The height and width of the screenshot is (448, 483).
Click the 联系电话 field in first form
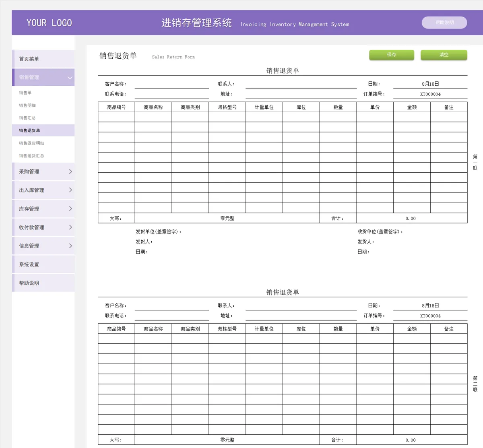tap(172, 94)
